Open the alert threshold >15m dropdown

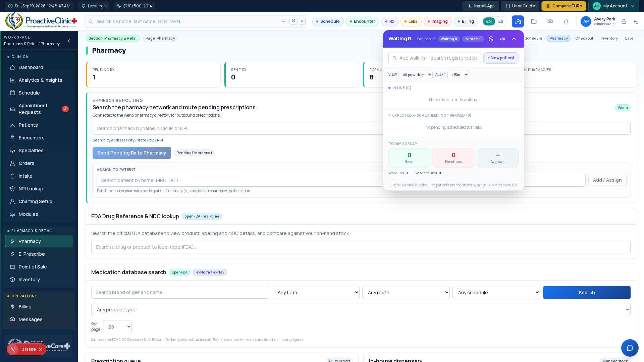[x=458, y=75]
